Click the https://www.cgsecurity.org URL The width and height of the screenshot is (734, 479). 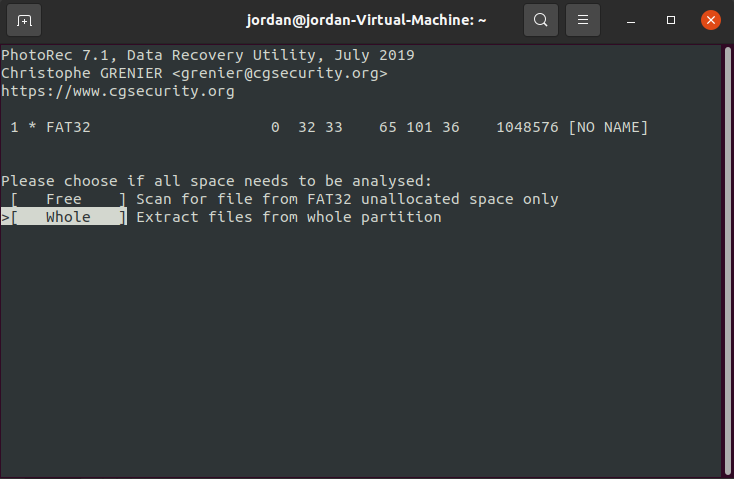pos(117,91)
